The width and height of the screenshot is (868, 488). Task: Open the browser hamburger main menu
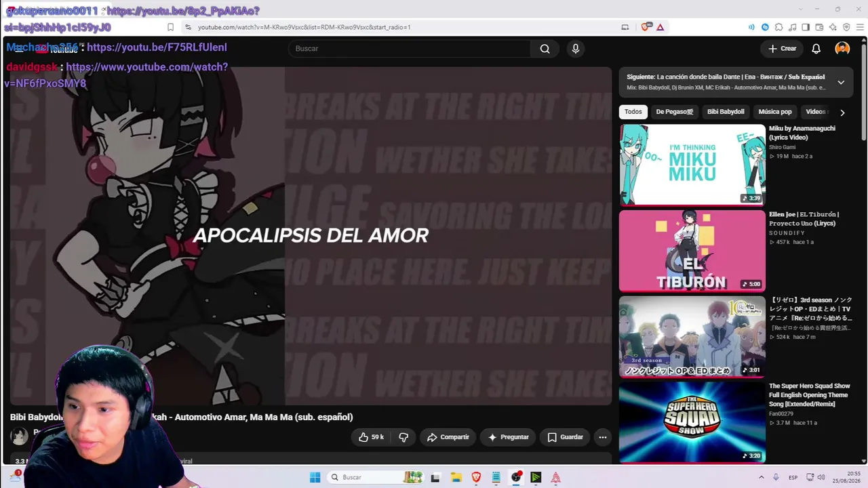(x=859, y=27)
